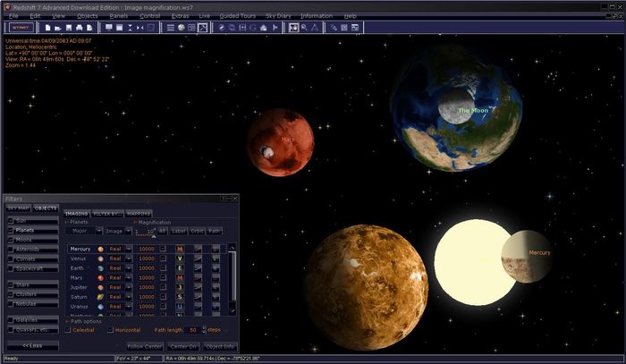
Task: Open the Sky Diary menu
Action: (x=278, y=16)
